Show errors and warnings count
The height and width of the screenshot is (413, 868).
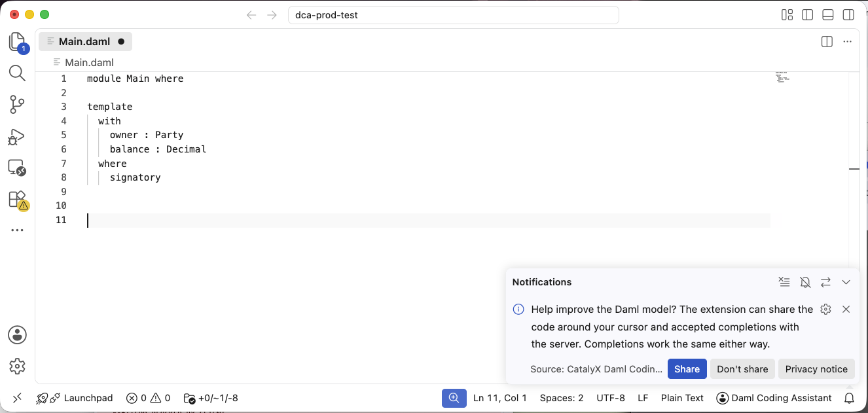[x=148, y=398]
